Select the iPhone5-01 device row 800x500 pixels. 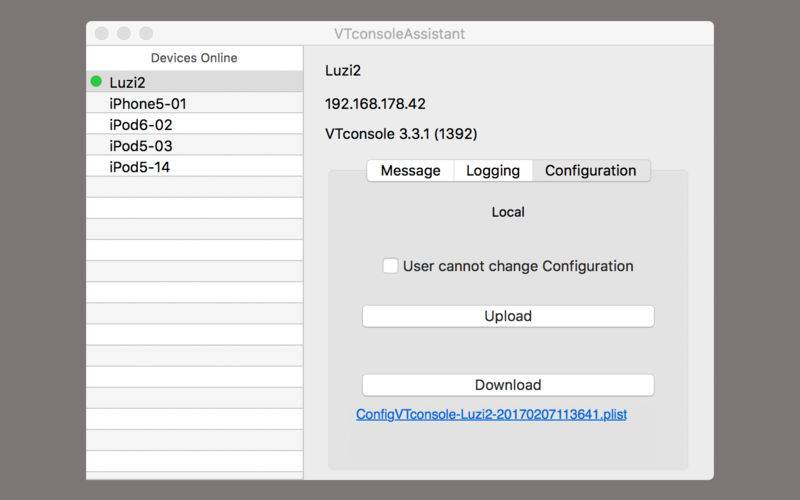[194, 103]
